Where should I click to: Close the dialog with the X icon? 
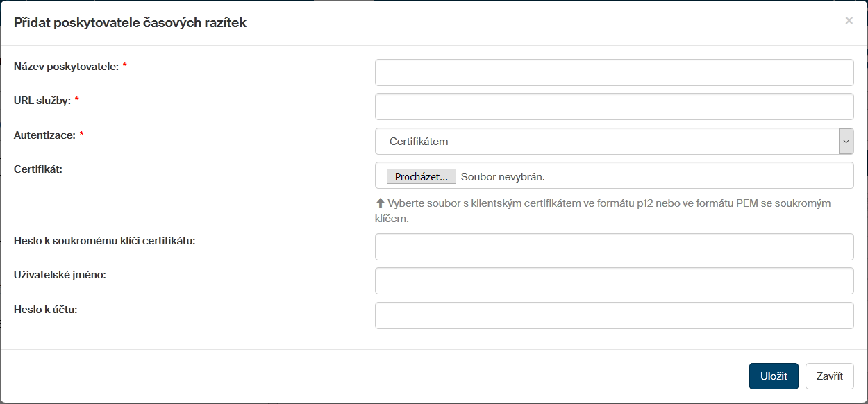(849, 21)
